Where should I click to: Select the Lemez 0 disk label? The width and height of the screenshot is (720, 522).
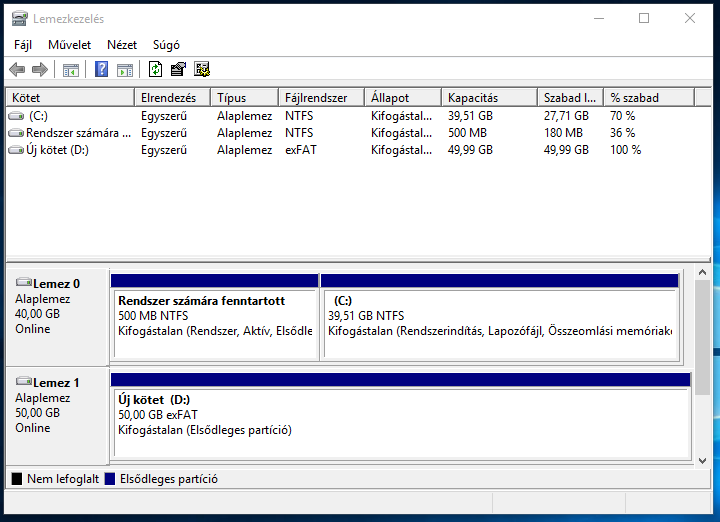[x=56, y=284]
